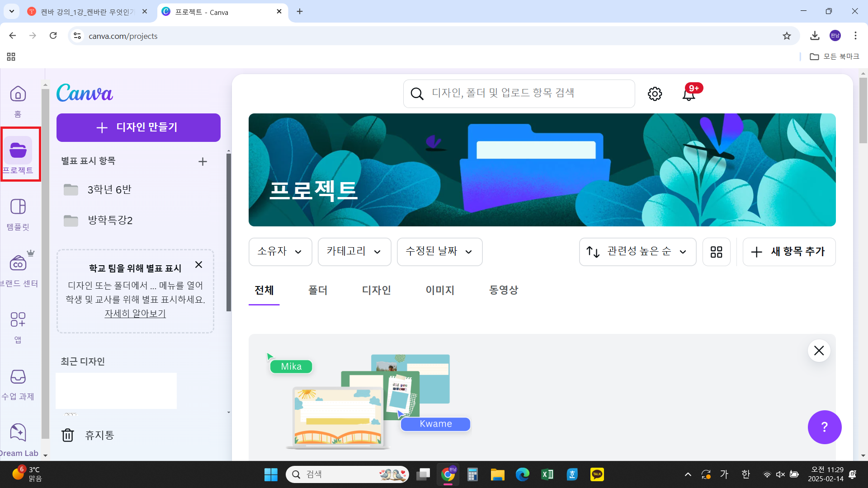Viewport: 868px width, 488px height.
Task: Open the 3학년 6반 folder
Action: pyautogui.click(x=136, y=190)
